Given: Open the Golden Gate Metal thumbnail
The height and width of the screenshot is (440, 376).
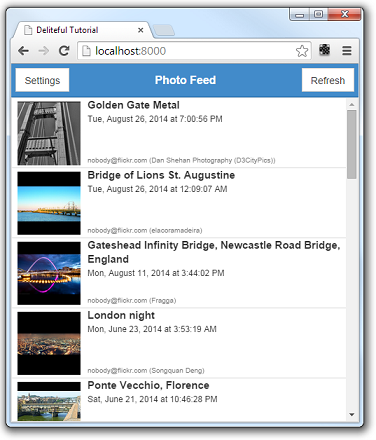Looking at the screenshot, I should pyautogui.click(x=49, y=133).
